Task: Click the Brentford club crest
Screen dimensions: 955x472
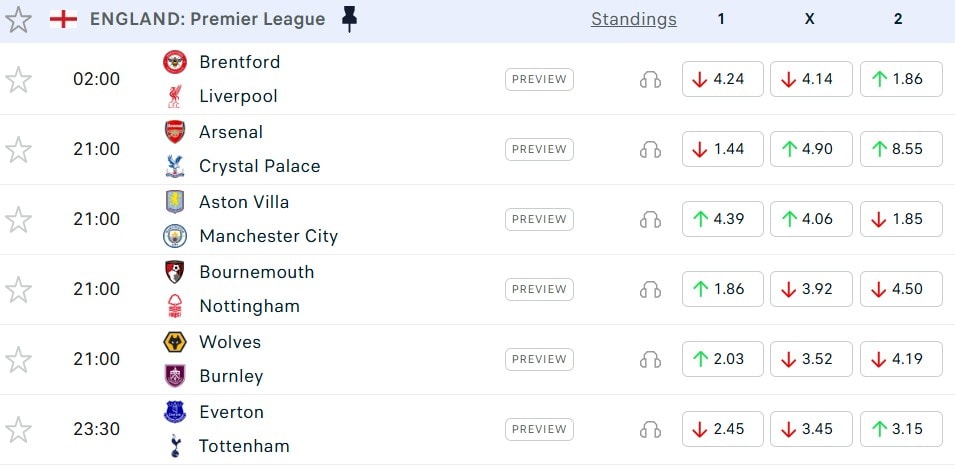Action: coord(175,62)
